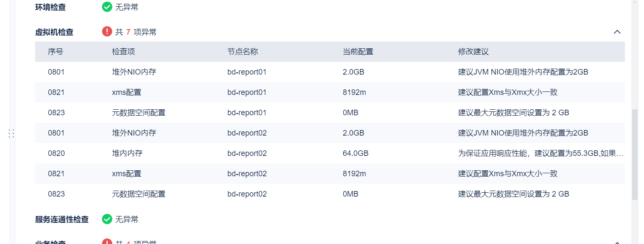Click truncated suggestion 建议配置为55.3GB text
644x244 pixels.
point(541,153)
